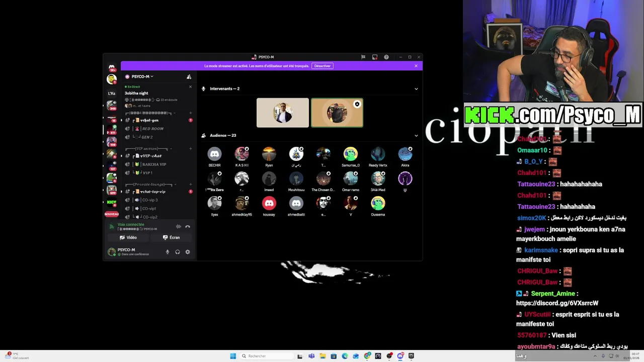Open Discord help question mark icon
This screenshot has height=362, width=644.
pyautogui.click(x=386, y=57)
